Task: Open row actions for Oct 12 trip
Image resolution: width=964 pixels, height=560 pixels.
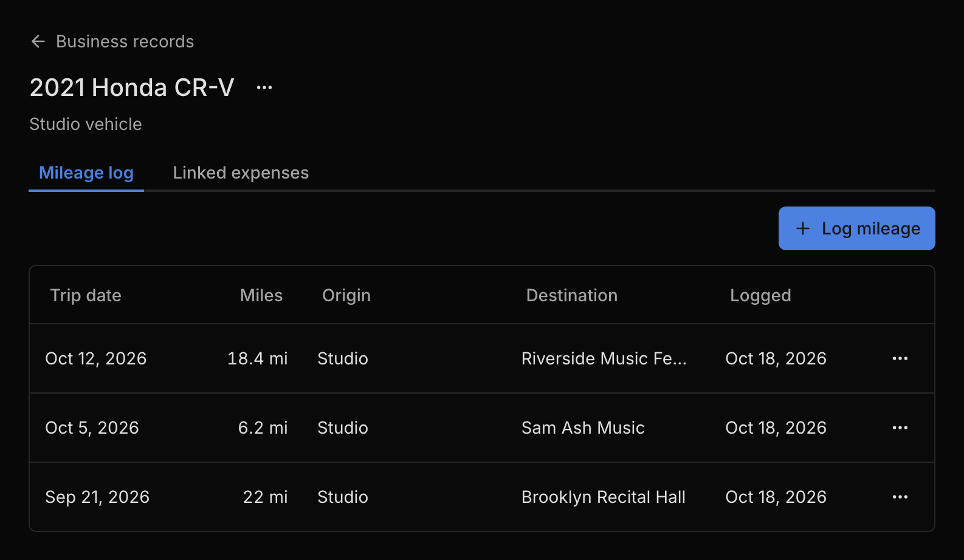Action: click(x=900, y=358)
